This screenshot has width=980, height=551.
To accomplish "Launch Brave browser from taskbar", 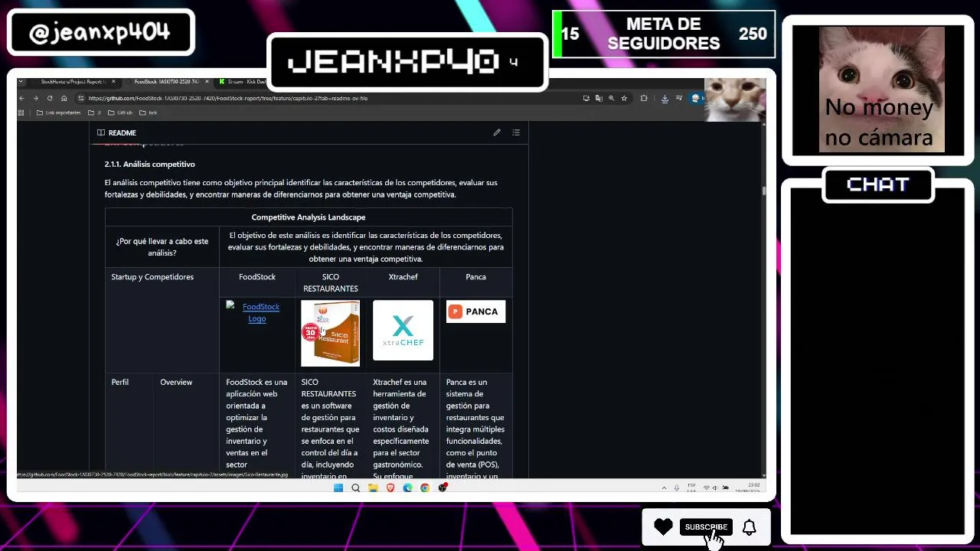I will point(390,487).
